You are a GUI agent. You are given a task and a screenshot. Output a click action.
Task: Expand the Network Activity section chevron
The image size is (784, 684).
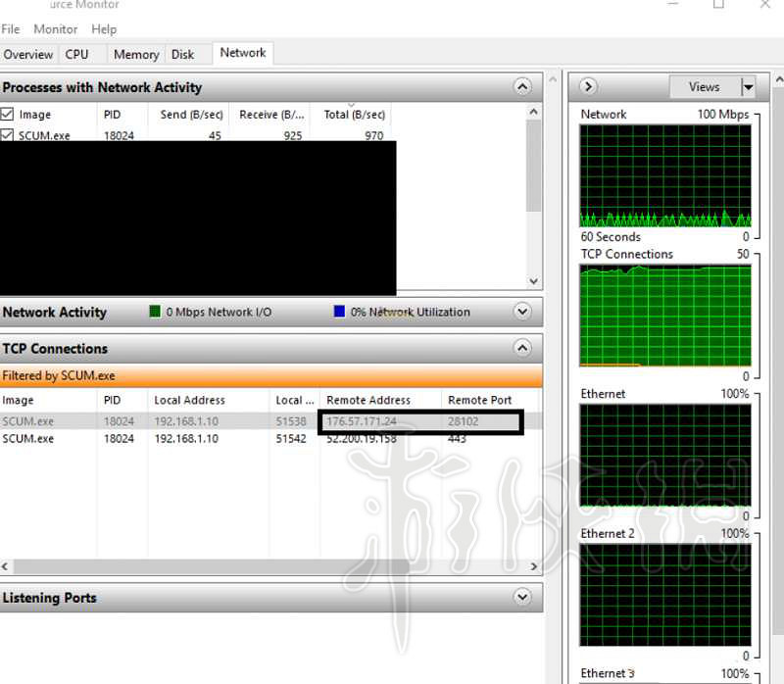522,312
